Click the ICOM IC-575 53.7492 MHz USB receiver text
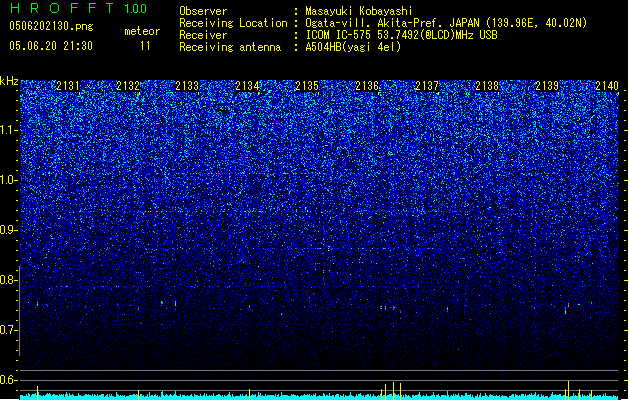 [x=401, y=35]
